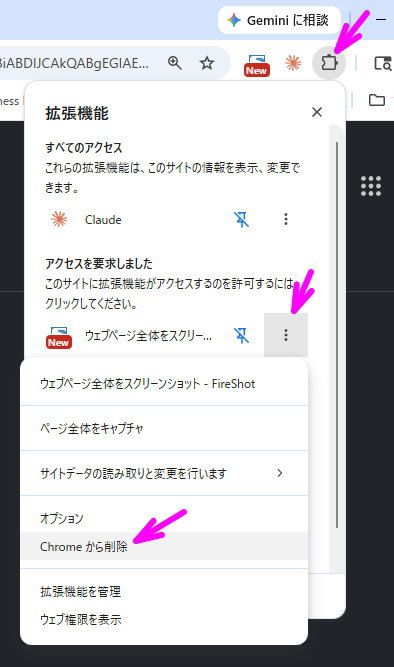
Task: Open 拡張機能を管理 from the menu
Action: coord(164,591)
